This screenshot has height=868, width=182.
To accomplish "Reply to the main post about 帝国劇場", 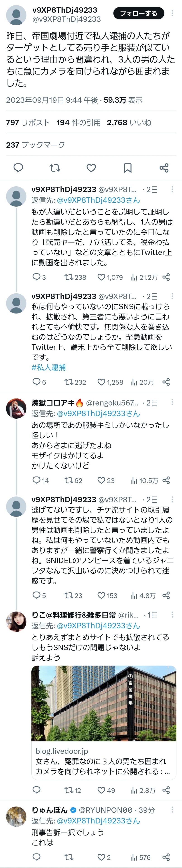I will (x=18, y=167).
